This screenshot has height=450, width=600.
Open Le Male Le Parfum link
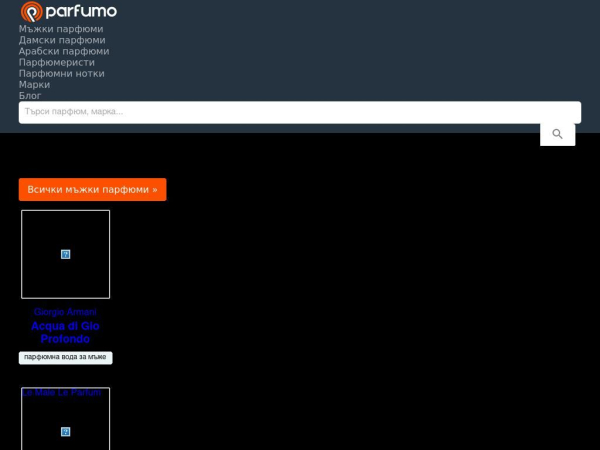click(61, 392)
